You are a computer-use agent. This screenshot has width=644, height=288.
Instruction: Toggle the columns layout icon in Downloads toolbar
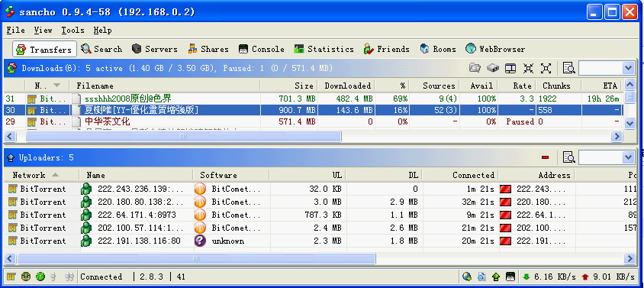(x=510, y=68)
